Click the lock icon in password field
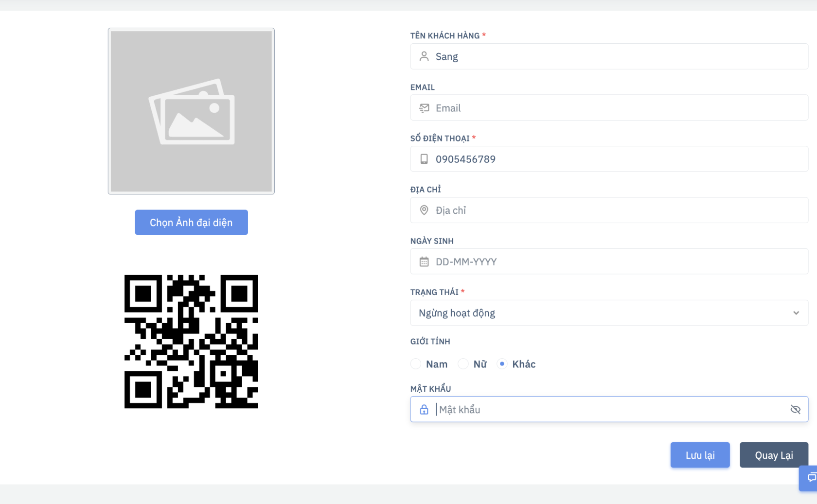The width and height of the screenshot is (817, 504). (424, 409)
